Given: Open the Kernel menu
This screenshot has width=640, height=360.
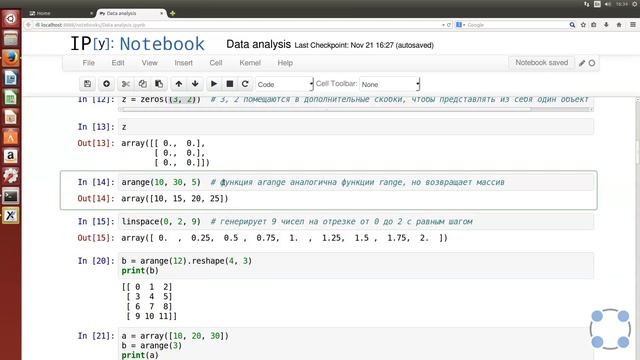Looking at the screenshot, I should pos(250,63).
